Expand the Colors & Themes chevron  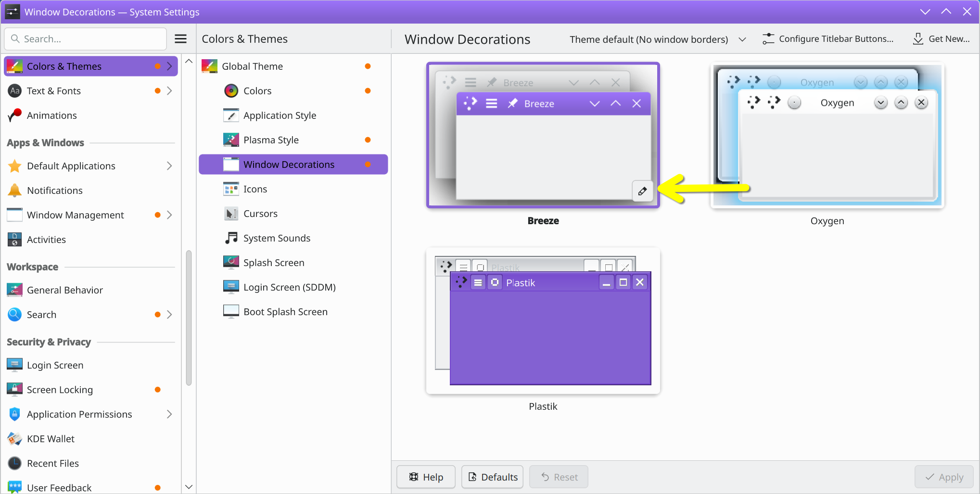pos(169,66)
